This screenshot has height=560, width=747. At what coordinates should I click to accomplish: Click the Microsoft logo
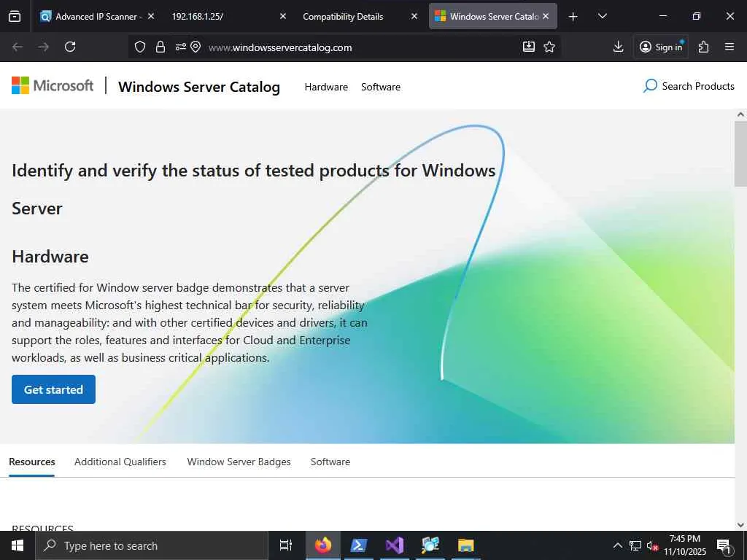coord(53,86)
